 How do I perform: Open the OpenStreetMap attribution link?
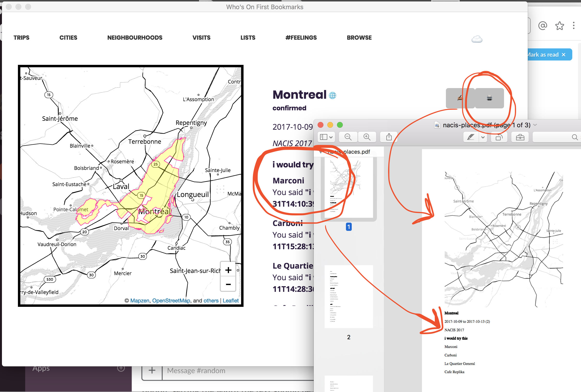point(171,301)
